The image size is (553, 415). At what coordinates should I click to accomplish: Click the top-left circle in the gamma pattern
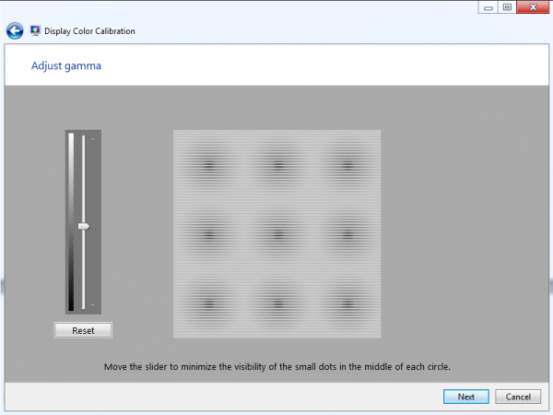point(209,165)
